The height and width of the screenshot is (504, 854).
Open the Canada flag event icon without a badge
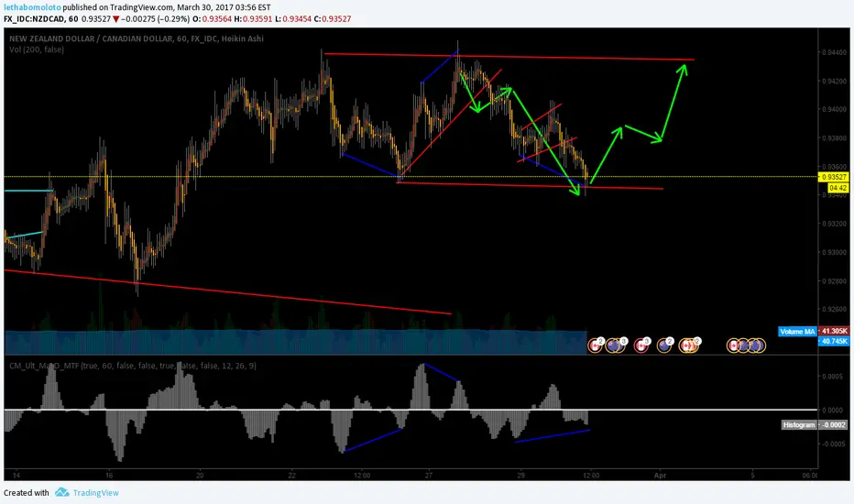[733, 345]
